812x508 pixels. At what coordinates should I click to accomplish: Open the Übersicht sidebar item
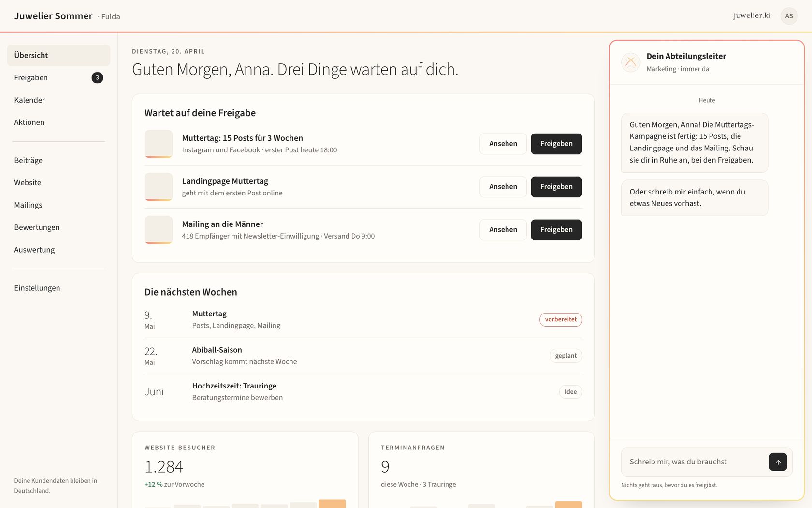click(58, 55)
